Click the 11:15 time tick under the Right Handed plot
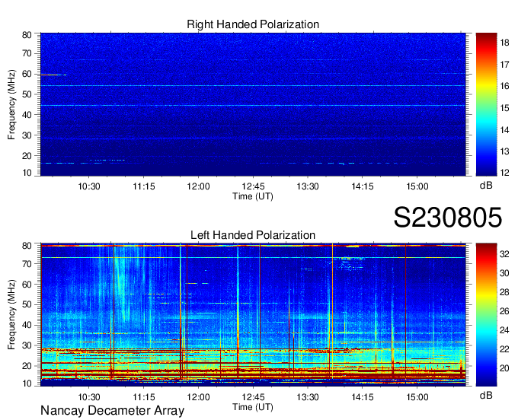This screenshot has height=420, width=518. (x=144, y=186)
